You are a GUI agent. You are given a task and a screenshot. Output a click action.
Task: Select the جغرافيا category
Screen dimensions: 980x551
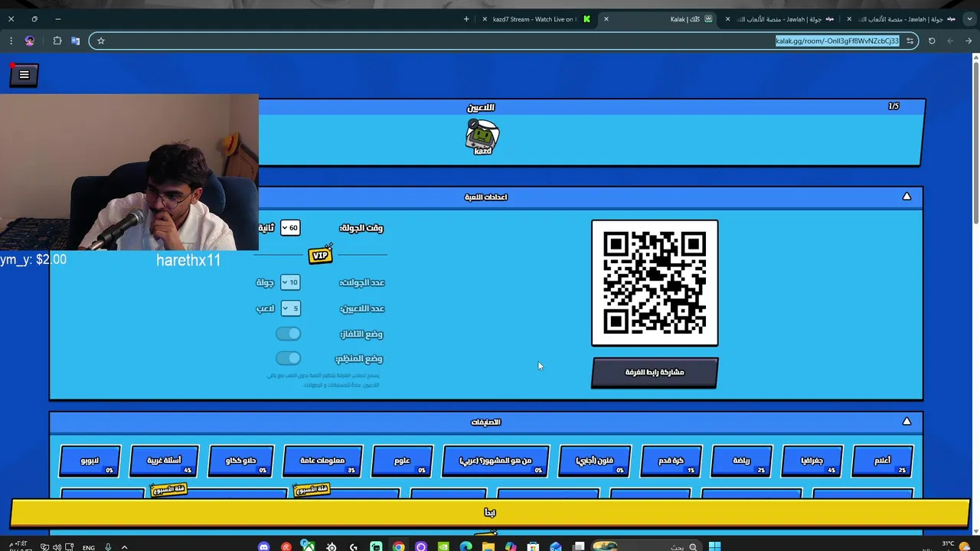tap(812, 461)
